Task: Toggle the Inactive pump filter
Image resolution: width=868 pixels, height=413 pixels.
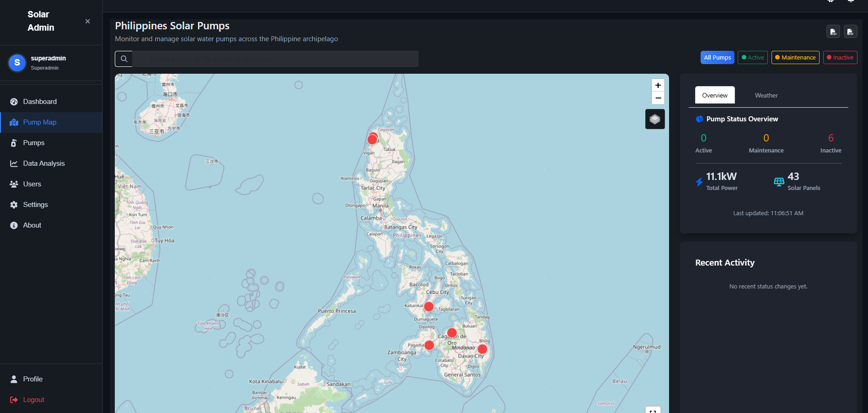Action: (840, 57)
